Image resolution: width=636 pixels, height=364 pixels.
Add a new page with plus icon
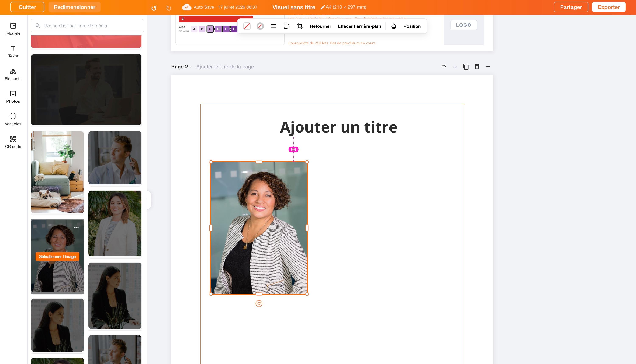pos(488,67)
